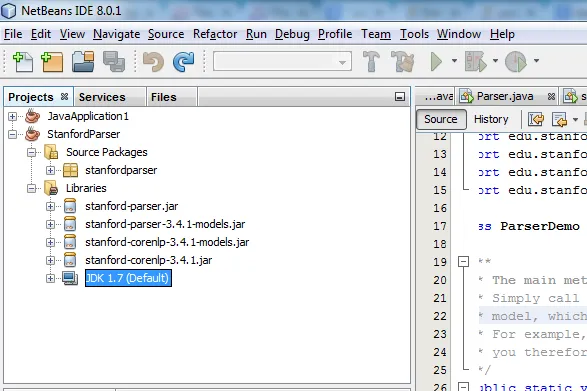The image size is (587, 391).
Task: Click the Redo arrow icon
Action: [x=183, y=62]
